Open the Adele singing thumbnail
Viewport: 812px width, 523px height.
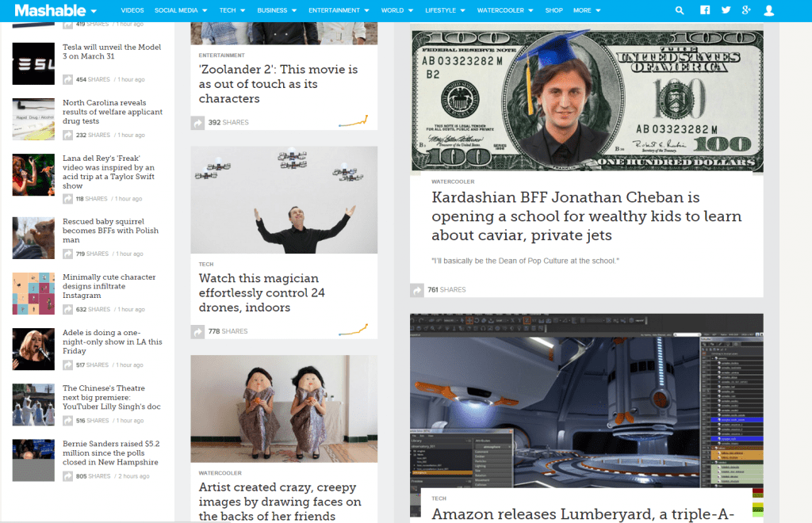[33, 349]
